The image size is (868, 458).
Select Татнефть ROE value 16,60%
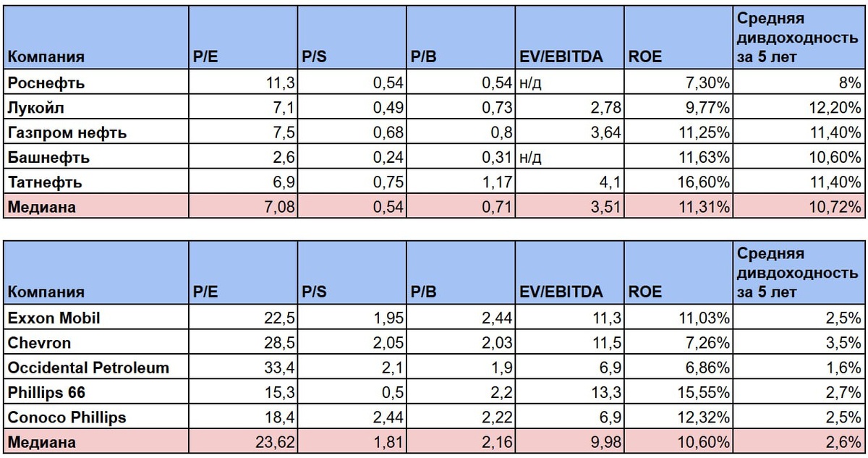tap(678, 182)
